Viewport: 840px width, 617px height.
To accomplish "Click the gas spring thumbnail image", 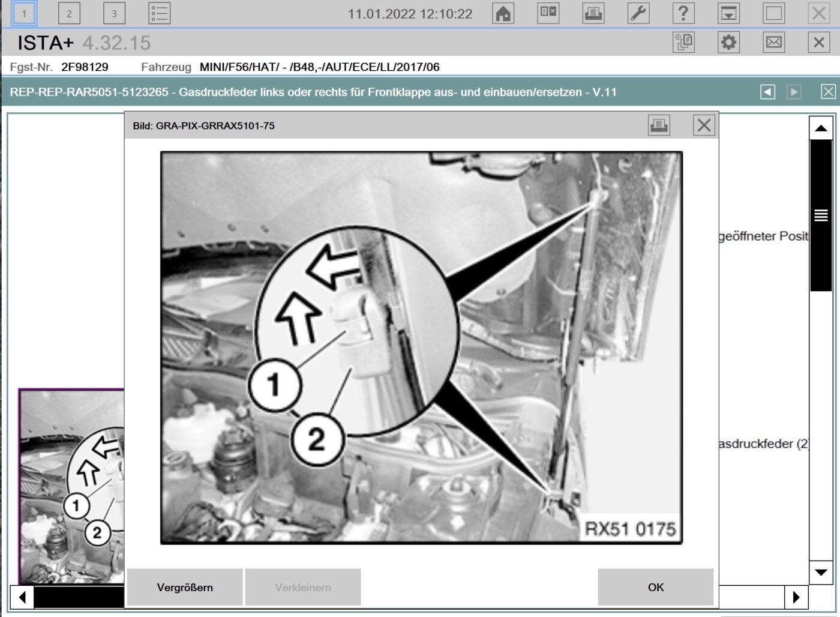I will tap(71, 486).
